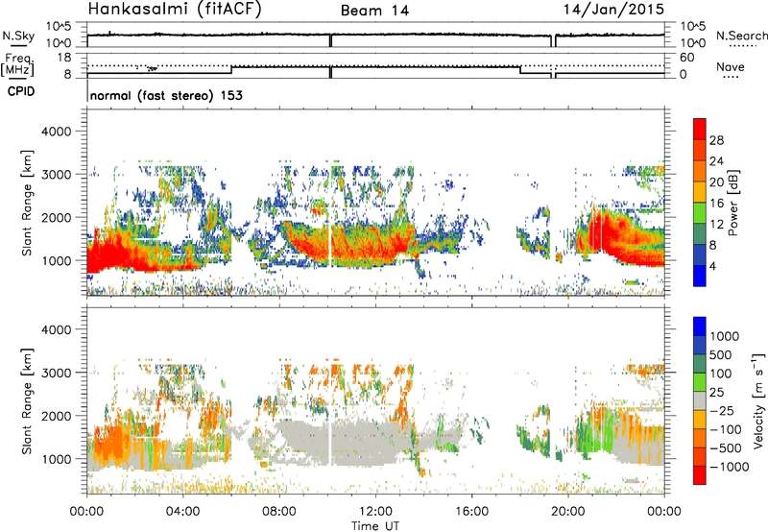Click the 1000 tick on velocity colorbar
This screenshot has width=768, height=532.
(725, 336)
